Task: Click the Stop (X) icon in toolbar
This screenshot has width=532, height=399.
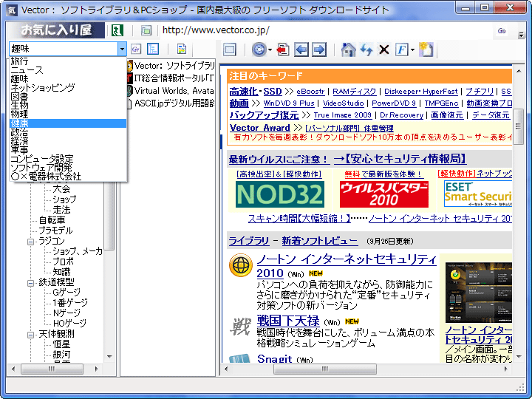Action: pyautogui.click(x=383, y=50)
